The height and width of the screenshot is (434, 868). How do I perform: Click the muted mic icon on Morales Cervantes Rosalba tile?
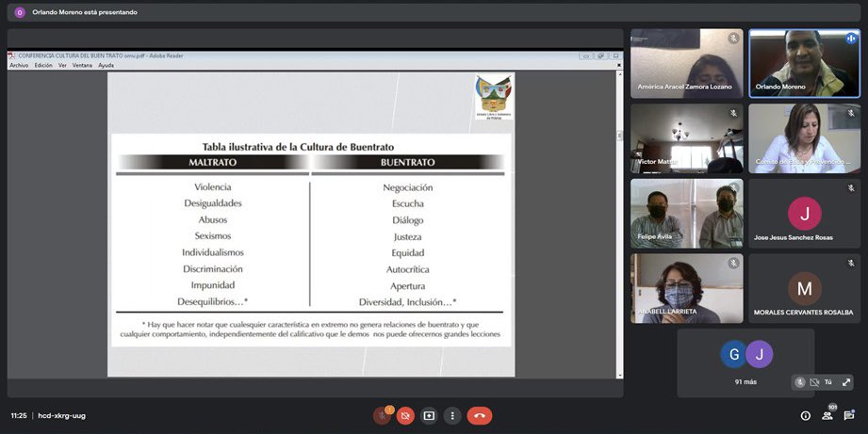[x=851, y=264]
